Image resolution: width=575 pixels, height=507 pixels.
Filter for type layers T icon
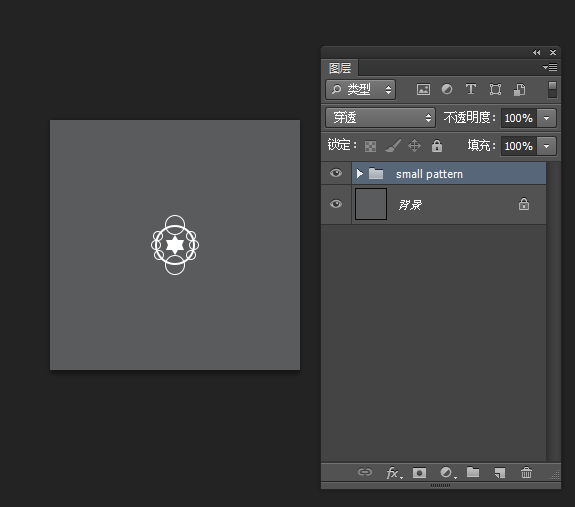click(470, 89)
